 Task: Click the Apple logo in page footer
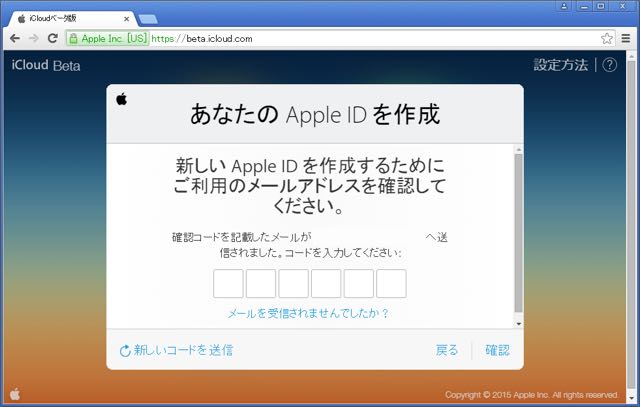click(x=15, y=394)
